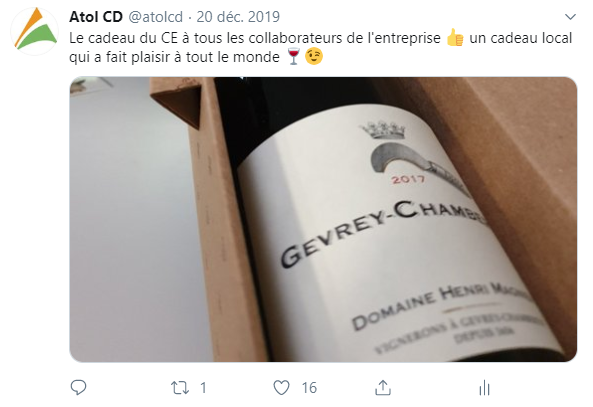
Task: View tweet activity via bar chart icon
Action: (484, 388)
